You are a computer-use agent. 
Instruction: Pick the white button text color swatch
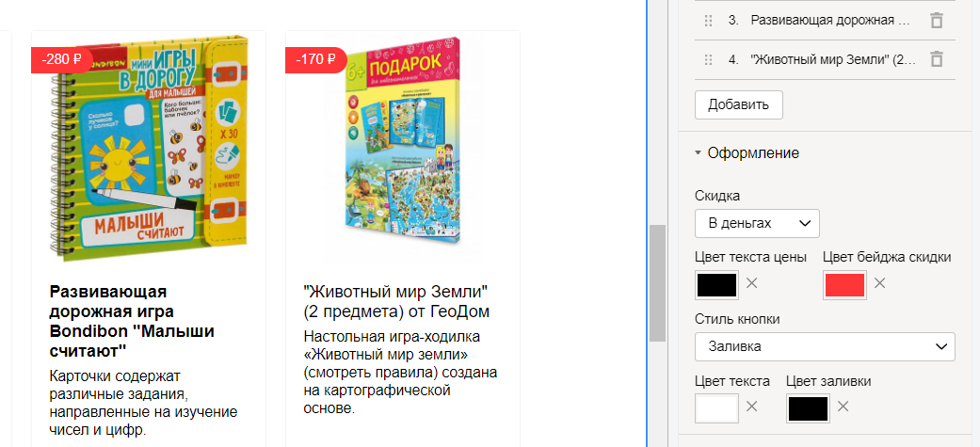[x=716, y=408]
